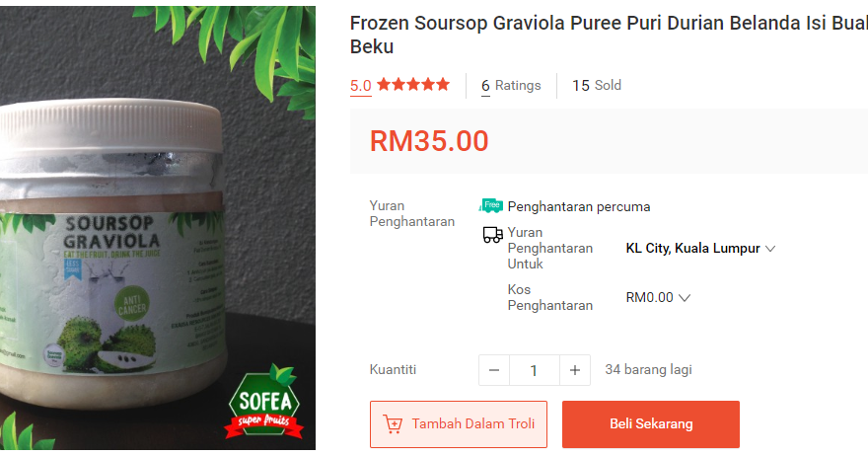Click the 5.0 rating score link

360,86
